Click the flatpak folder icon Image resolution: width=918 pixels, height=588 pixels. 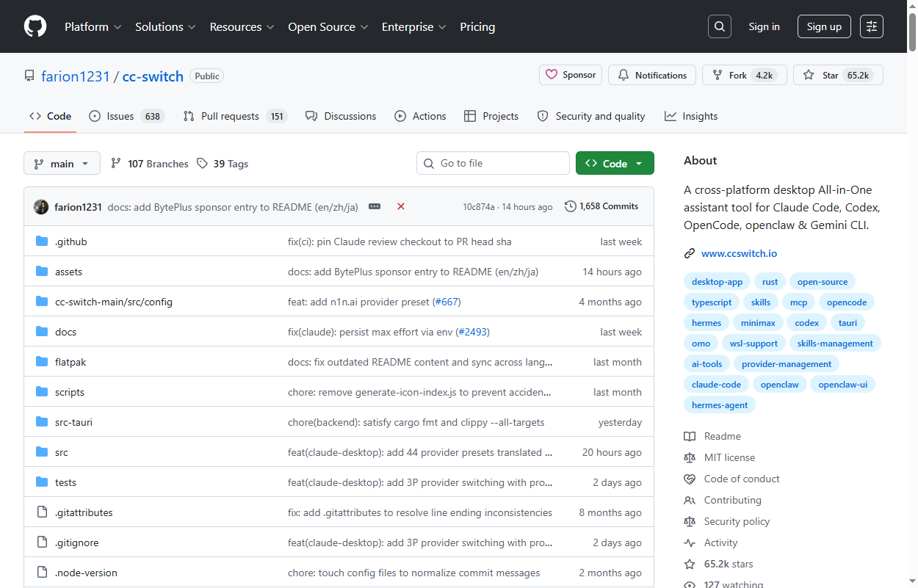pos(42,362)
